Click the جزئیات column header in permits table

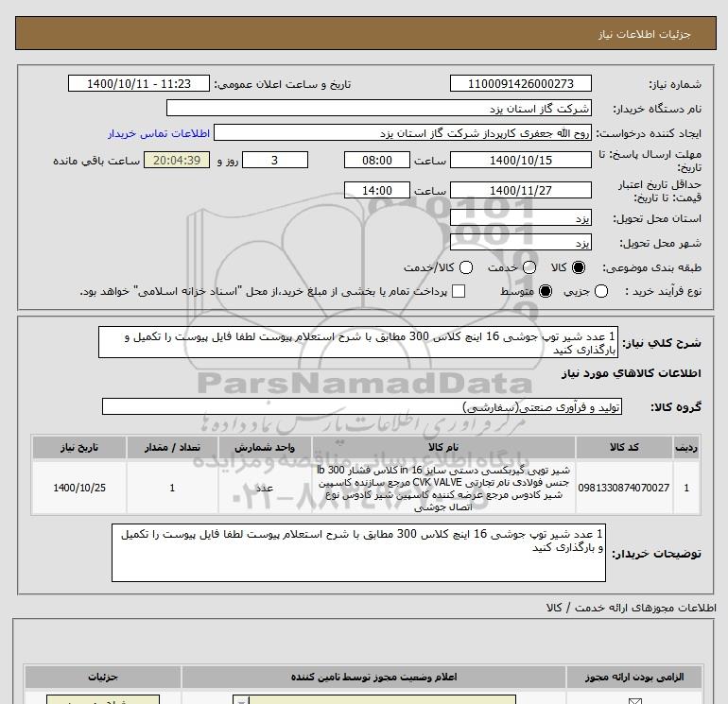(103, 678)
